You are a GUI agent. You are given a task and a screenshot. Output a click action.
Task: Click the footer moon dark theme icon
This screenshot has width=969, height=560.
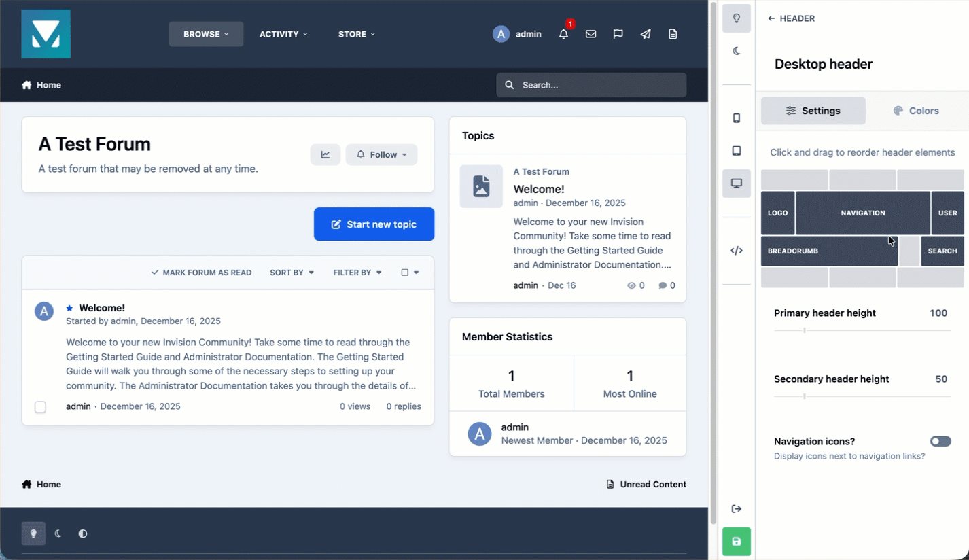coord(58,533)
